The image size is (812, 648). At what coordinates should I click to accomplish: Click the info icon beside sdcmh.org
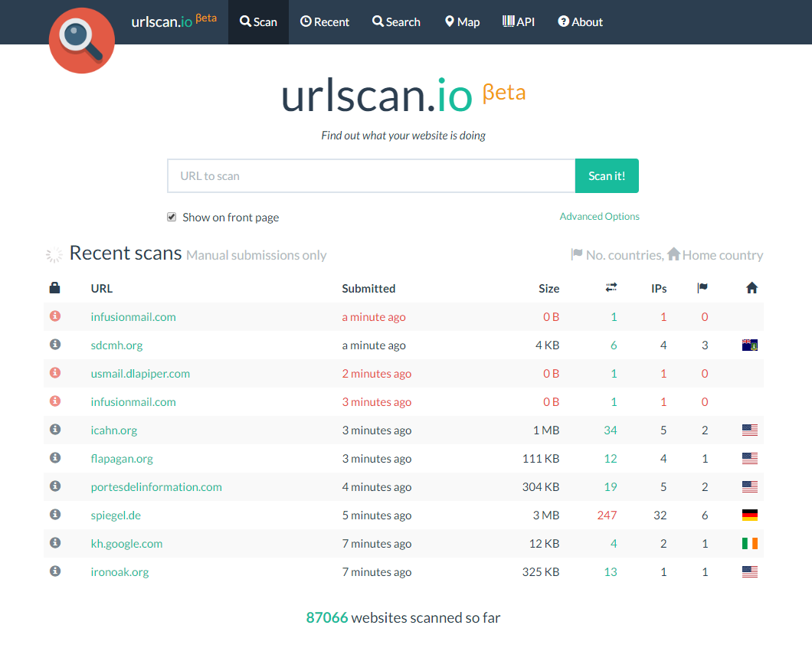click(x=54, y=345)
